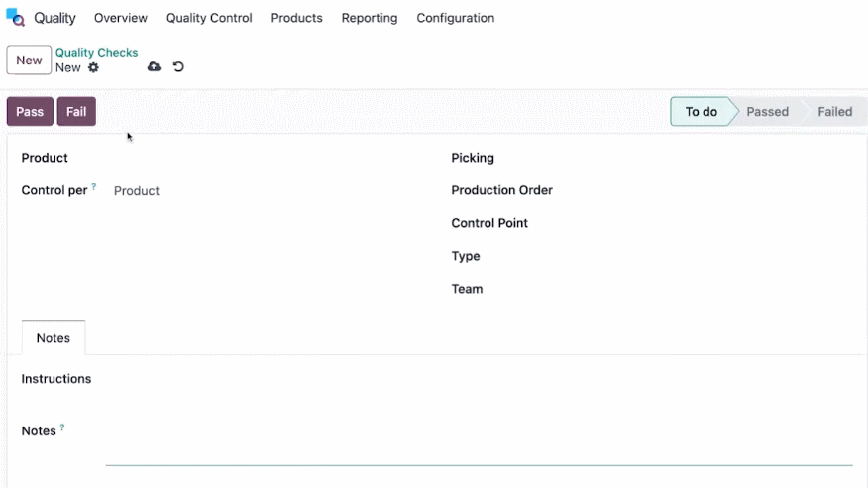Mark the check as Pass

tap(30, 112)
